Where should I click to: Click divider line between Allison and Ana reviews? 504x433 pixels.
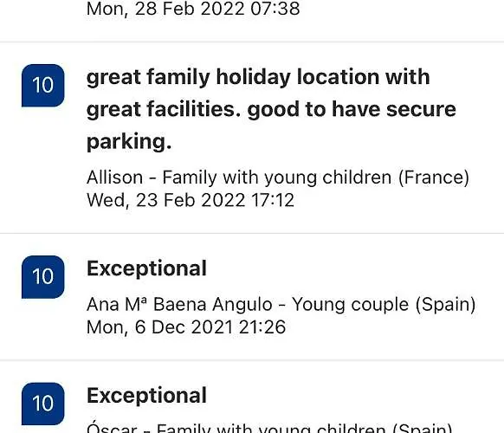(x=252, y=233)
